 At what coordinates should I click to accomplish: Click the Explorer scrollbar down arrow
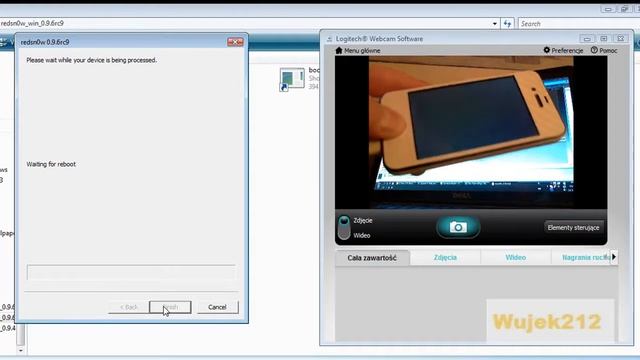[21, 350]
